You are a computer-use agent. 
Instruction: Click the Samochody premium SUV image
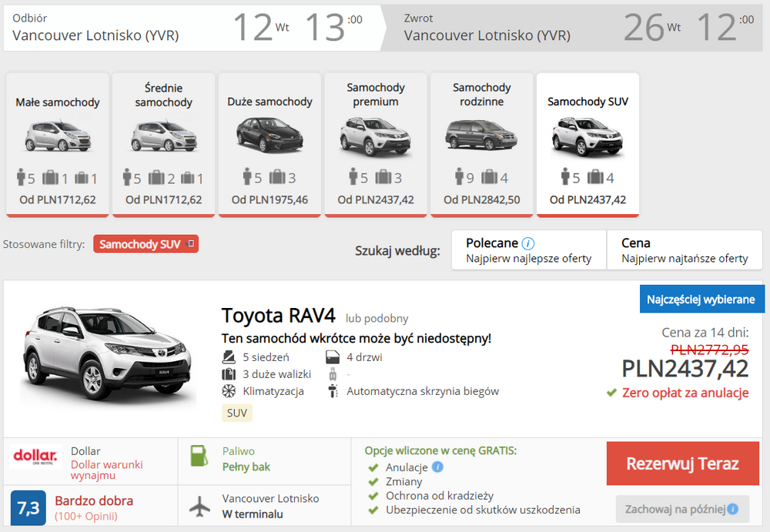pyautogui.click(x=376, y=136)
